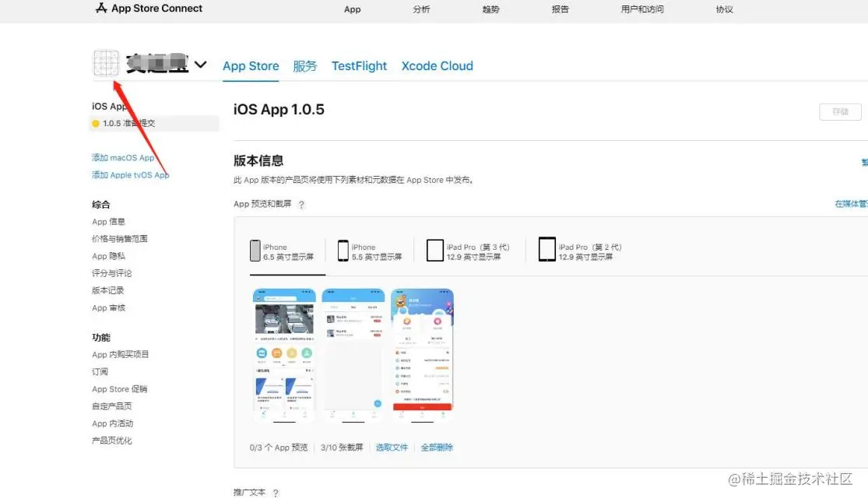This screenshot has width=868, height=502.
Task: Click the 全部删除 link
Action: (437, 448)
